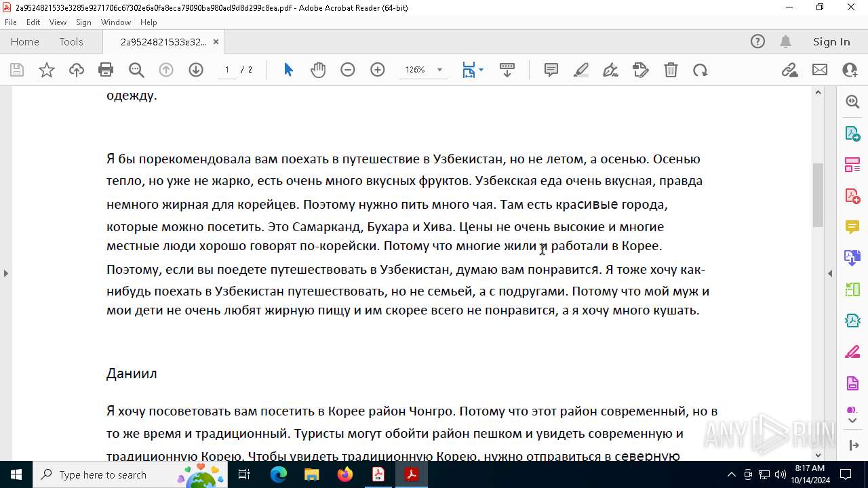The image size is (868, 488).
Task: Open help question mark icon
Action: coord(757,41)
